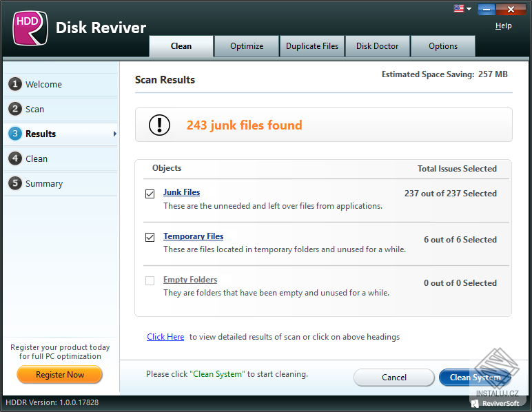Click the arrow indicator on Results step

(x=115, y=134)
